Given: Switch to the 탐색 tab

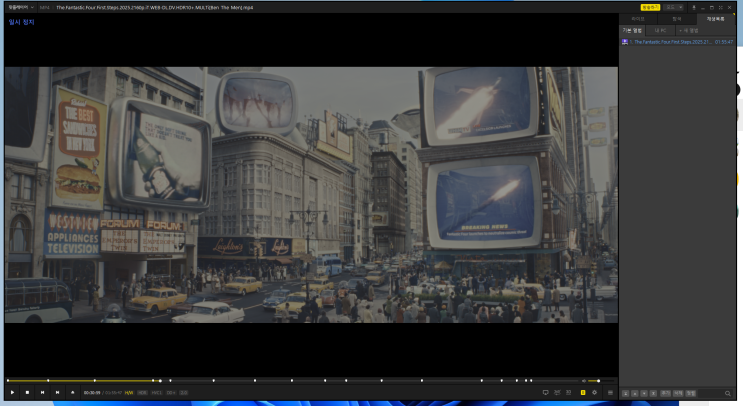Looking at the screenshot, I should (677, 19).
